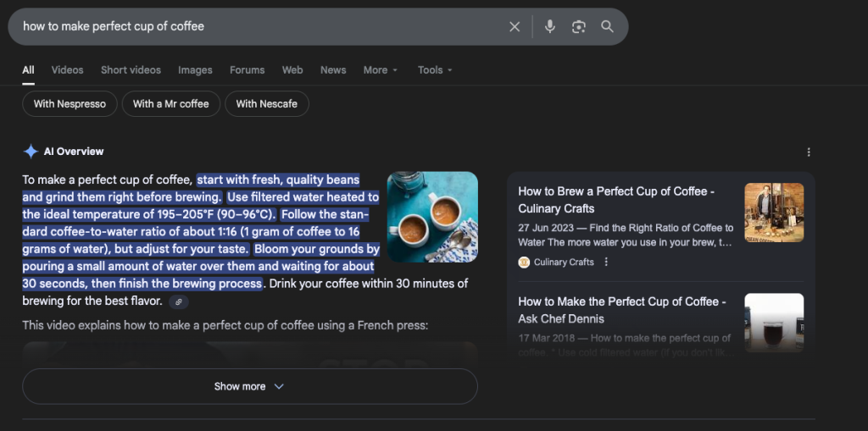This screenshot has height=431, width=868.
Task: Switch to the Images tab
Action: [195, 70]
